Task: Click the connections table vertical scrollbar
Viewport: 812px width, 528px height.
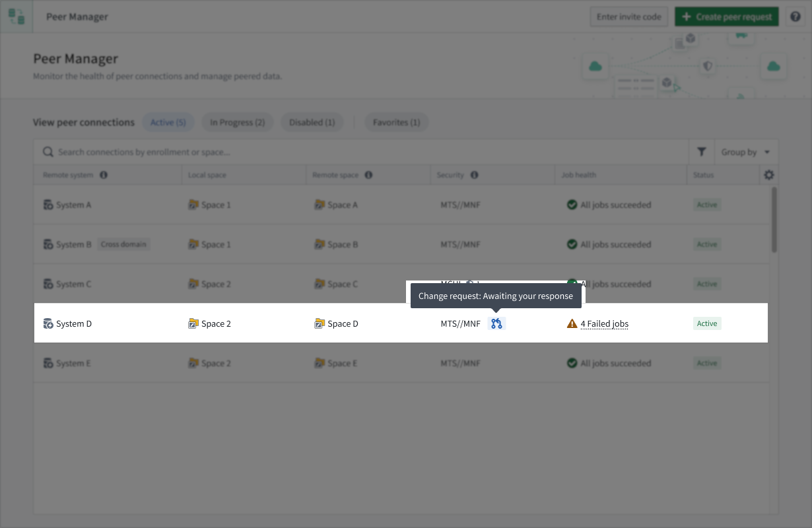Action: coord(774,218)
